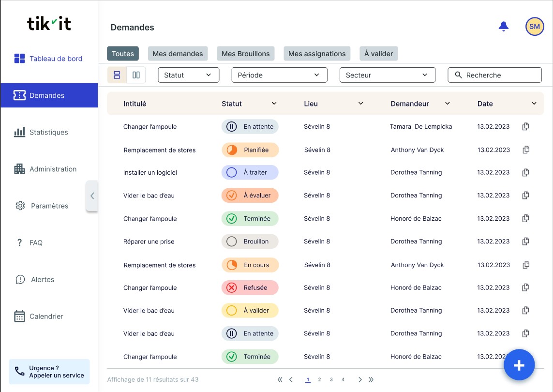Viewport: 553px width, 392px height.
Task: Switch to the À valider tab
Action: pyautogui.click(x=378, y=54)
